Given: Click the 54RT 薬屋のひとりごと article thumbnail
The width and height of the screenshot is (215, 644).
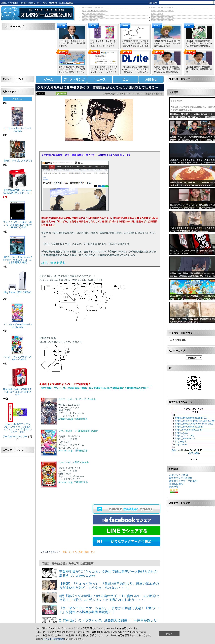Looking at the screenshot, I should point(199,32).
